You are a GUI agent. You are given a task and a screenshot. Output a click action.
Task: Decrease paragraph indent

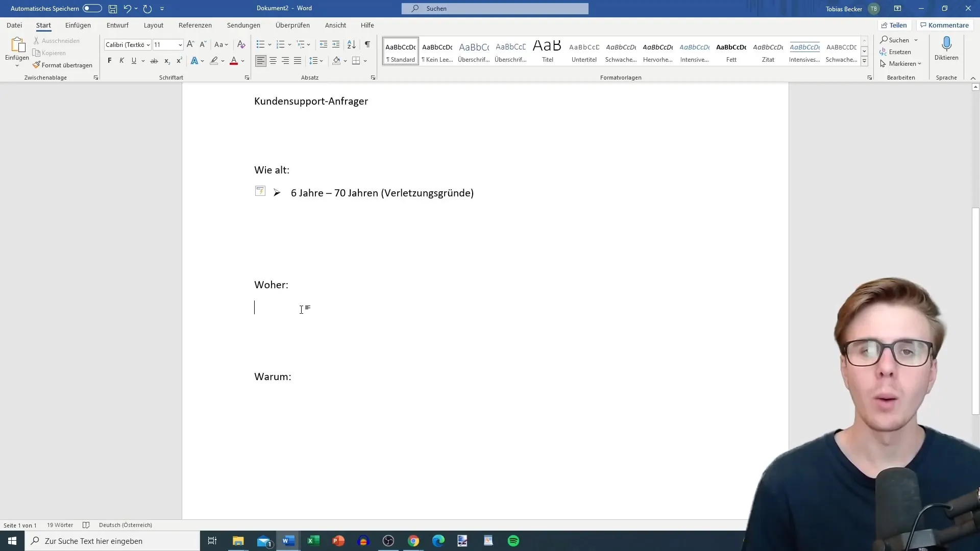coord(324,44)
